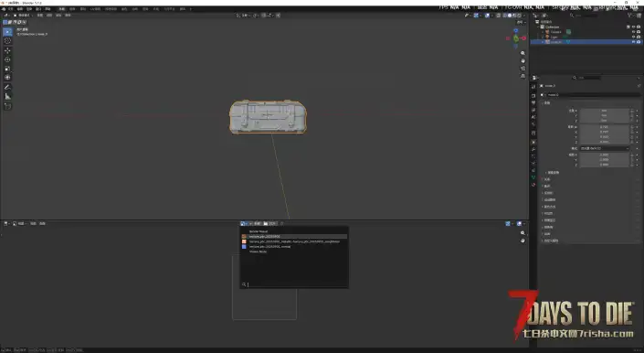This screenshot has height=353, width=644.
Task: Select the Add Cube tool
Action: coord(7,106)
